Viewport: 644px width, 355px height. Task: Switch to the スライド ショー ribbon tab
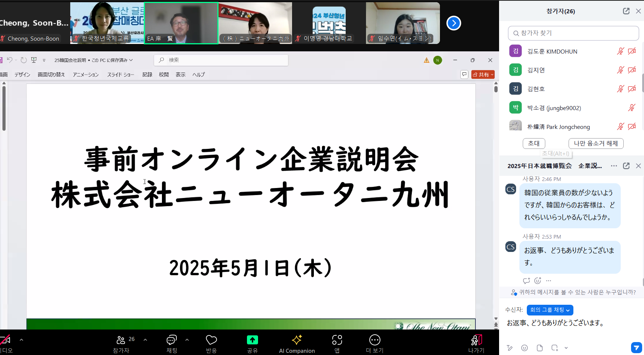[121, 75]
